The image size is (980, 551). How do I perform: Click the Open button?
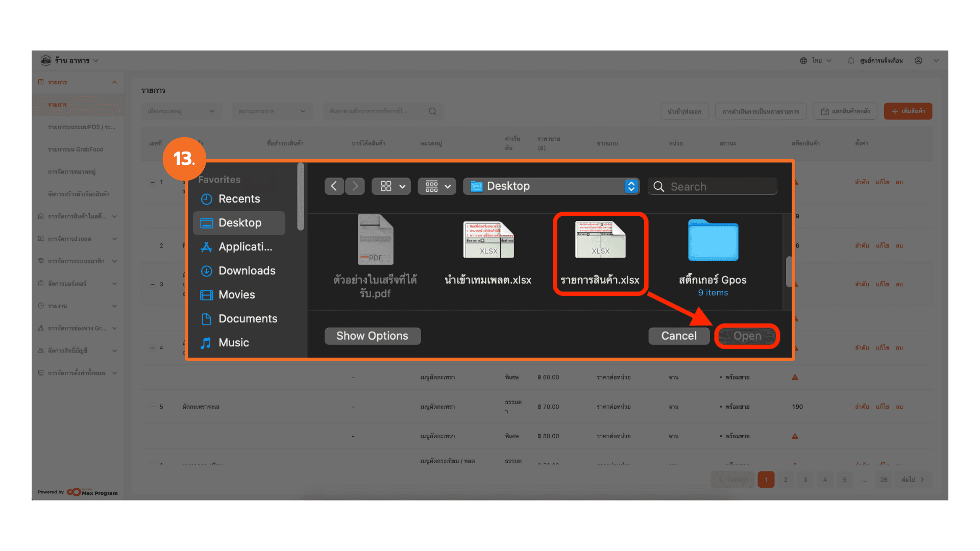[x=747, y=336]
